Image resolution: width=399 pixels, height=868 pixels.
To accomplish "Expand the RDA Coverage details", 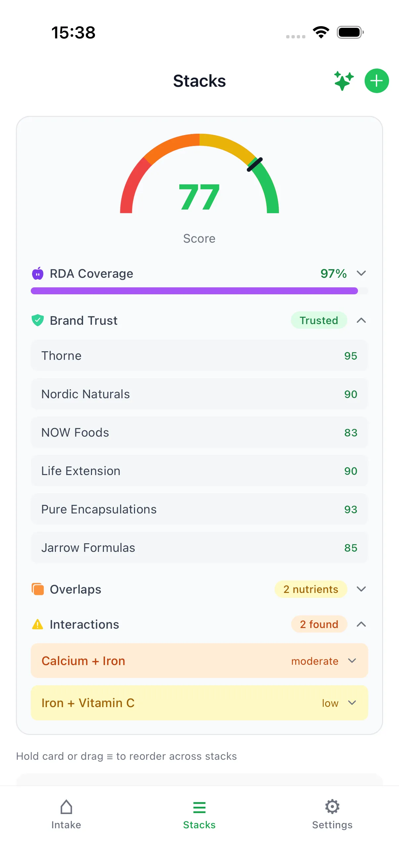I will click(361, 273).
